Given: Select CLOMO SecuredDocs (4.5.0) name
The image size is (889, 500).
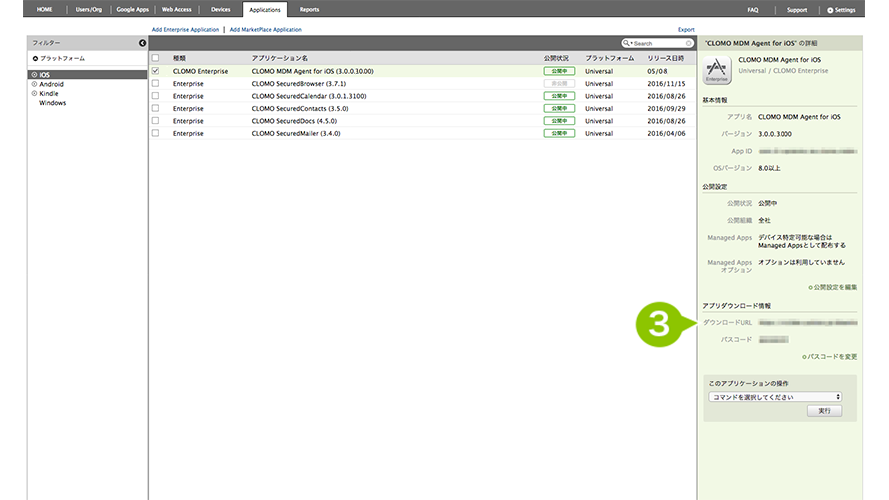Looking at the screenshot, I should [294, 121].
